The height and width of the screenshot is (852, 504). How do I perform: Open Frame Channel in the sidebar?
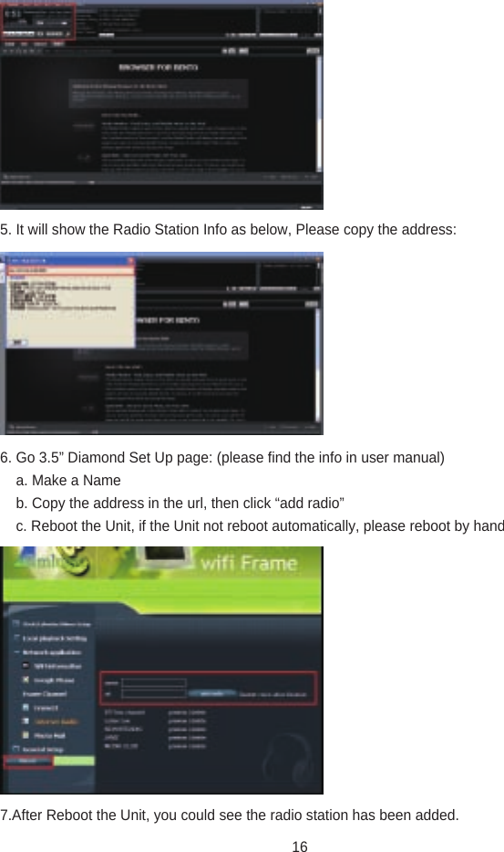point(45,694)
